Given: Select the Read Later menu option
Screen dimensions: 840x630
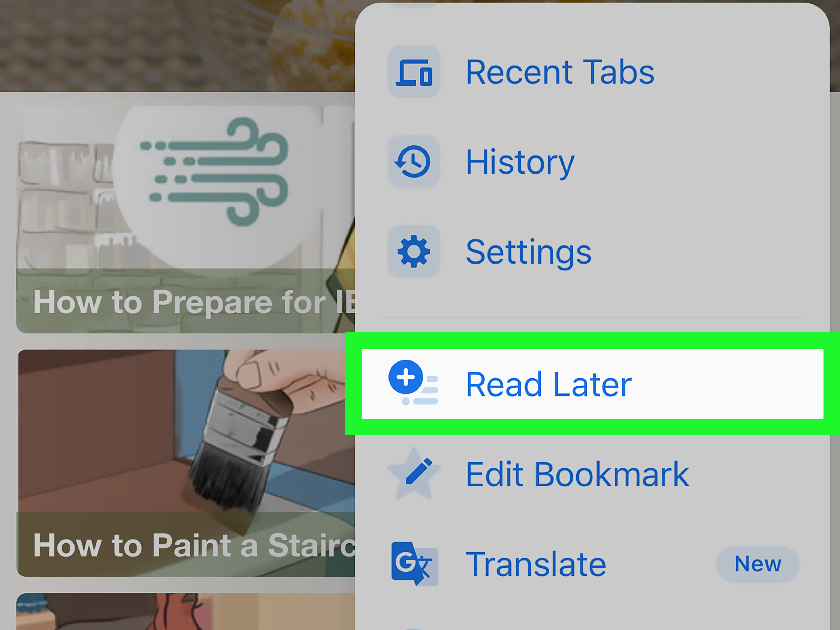Looking at the screenshot, I should click(592, 384).
